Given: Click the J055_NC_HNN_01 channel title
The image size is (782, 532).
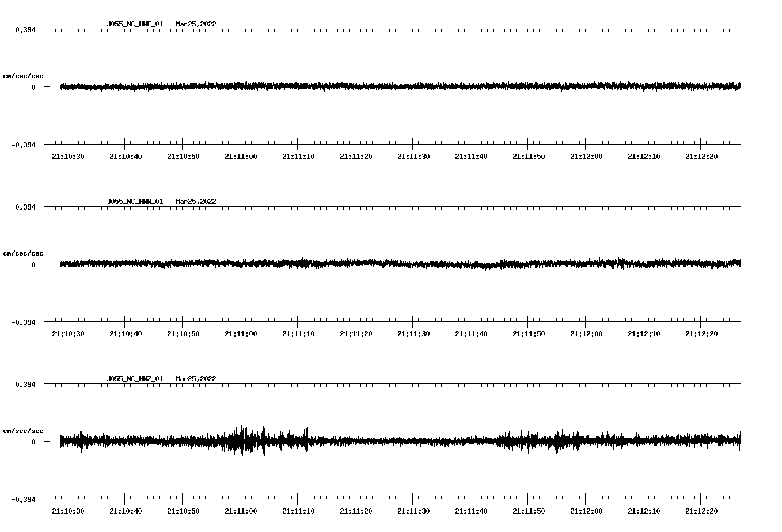Looking at the screenshot, I should (135, 202).
